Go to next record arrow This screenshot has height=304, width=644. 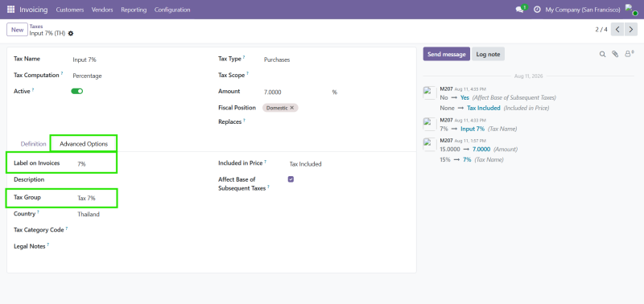click(x=631, y=30)
